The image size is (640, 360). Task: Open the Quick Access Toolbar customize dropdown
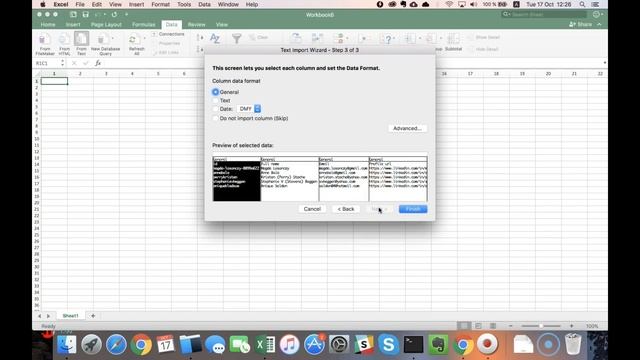click(127, 14)
